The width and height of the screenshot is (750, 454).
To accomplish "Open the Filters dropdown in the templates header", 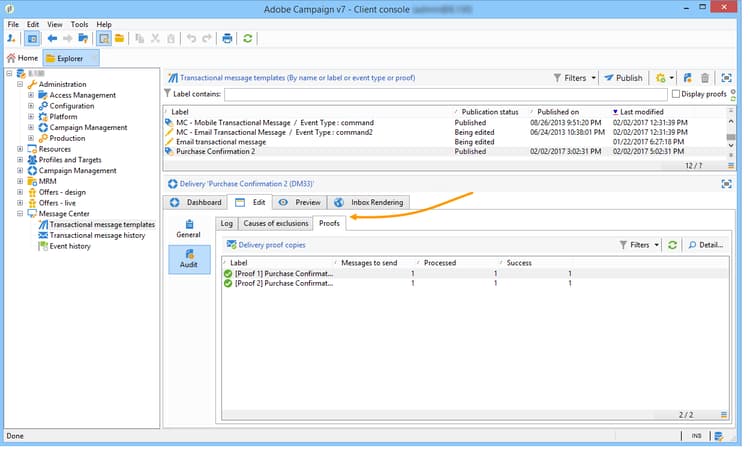I will (575, 78).
